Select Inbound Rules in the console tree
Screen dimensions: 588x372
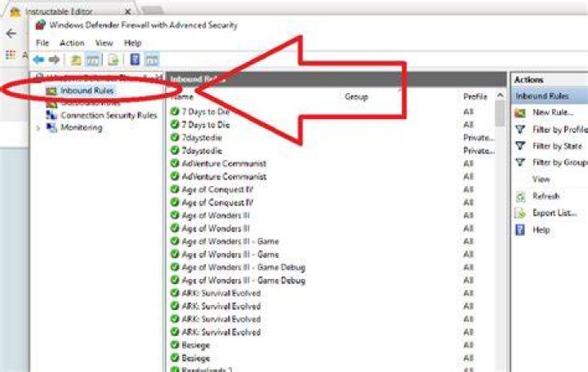87,91
